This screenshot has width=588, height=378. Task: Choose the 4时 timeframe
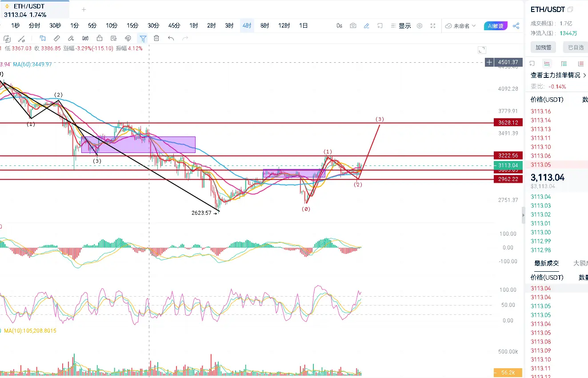[247, 26]
